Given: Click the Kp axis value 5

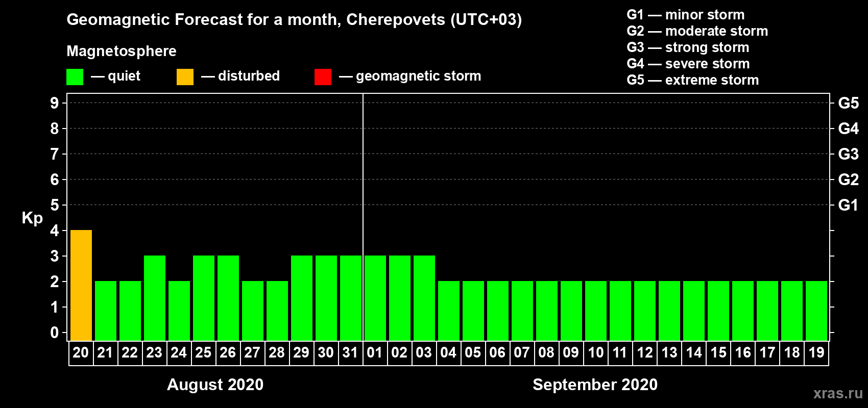Looking at the screenshot, I should (x=55, y=205).
